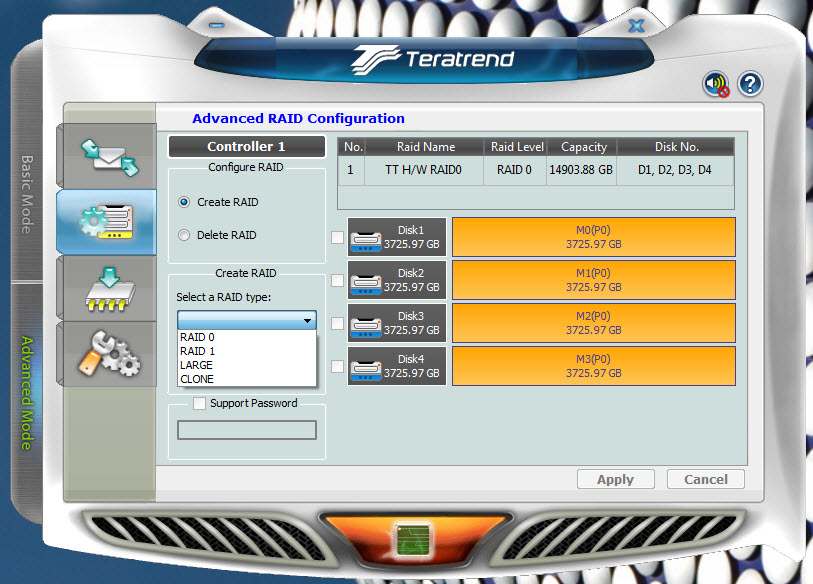Click the Capacity column header
The image size is (813, 584).
pyautogui.click(x=583, y=147)
